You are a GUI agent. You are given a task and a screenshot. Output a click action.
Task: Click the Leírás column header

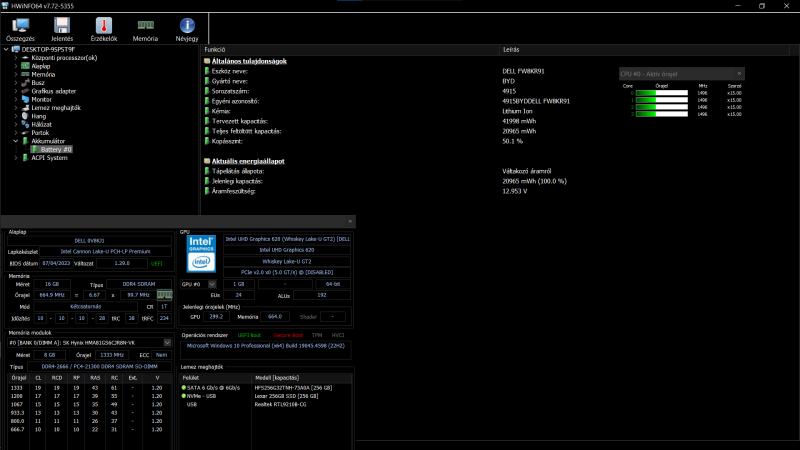coord(644,49)
